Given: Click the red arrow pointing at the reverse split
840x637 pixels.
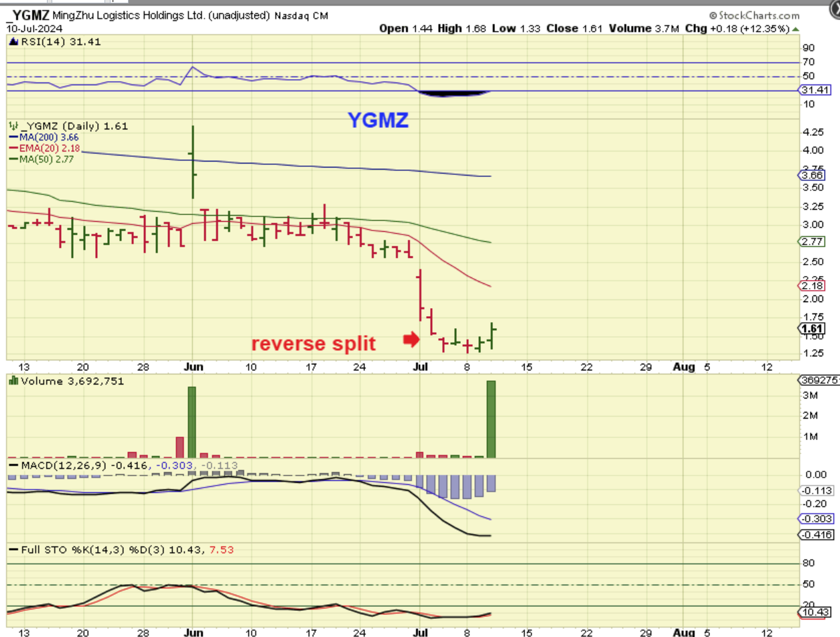Looking at the screenshot, I should point(411,340).
